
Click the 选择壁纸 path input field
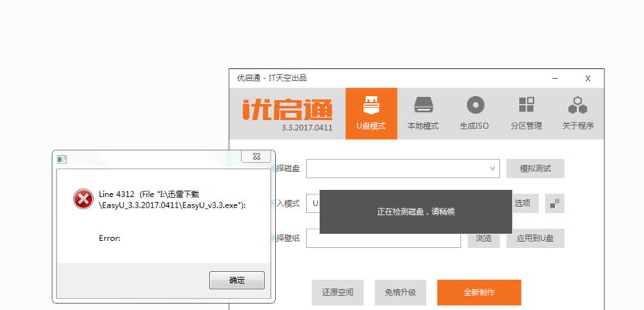pos(384,238)
